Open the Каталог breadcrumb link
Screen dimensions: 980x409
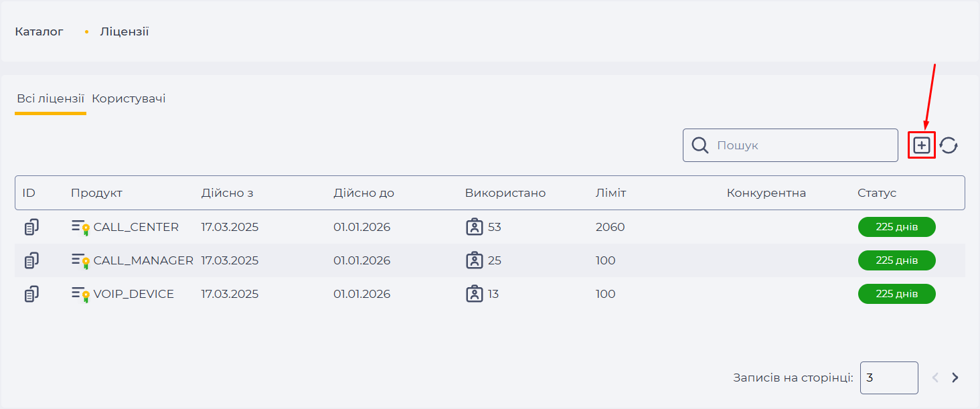point(39,31)
